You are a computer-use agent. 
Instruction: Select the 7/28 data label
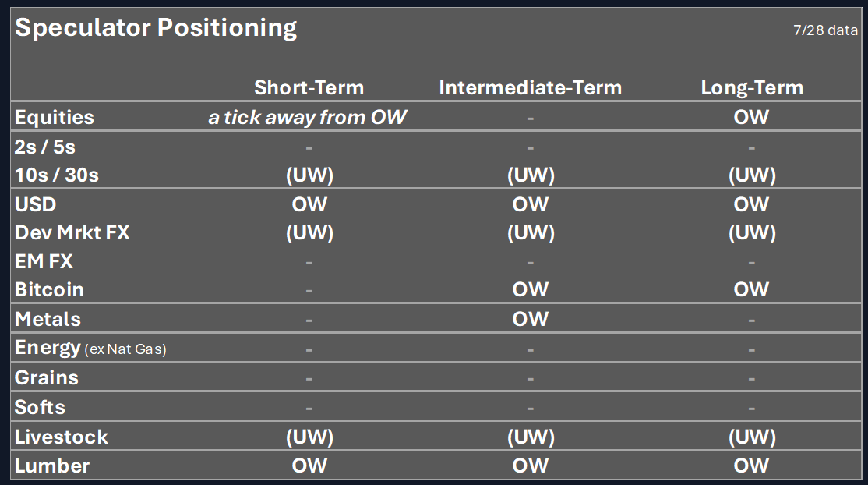(x=825, y=30)
